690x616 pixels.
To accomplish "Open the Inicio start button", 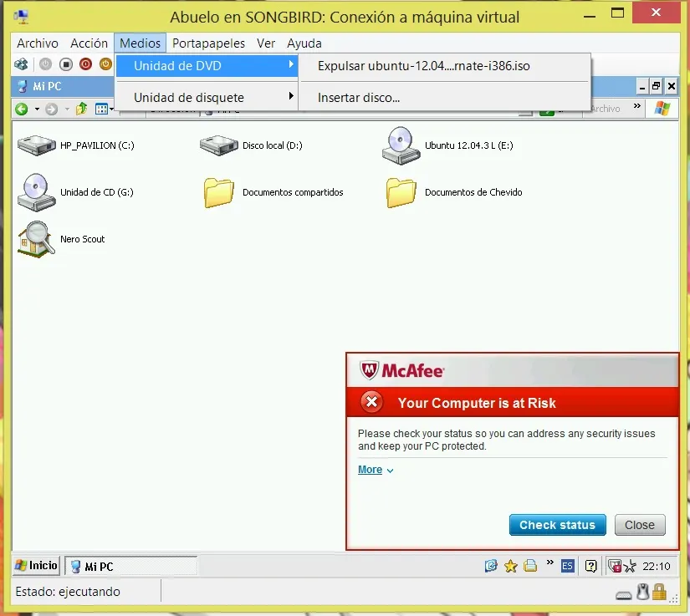I will click(36, 566).
